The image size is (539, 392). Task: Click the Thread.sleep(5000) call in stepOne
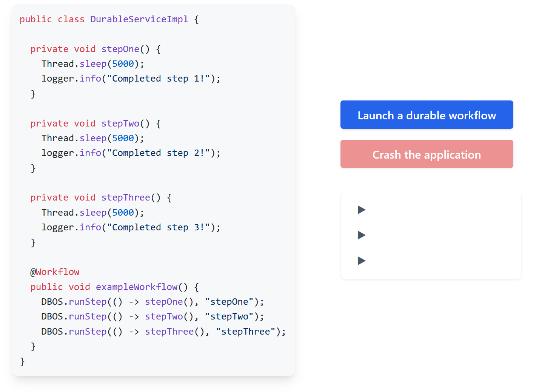click(x=92, y=63)
